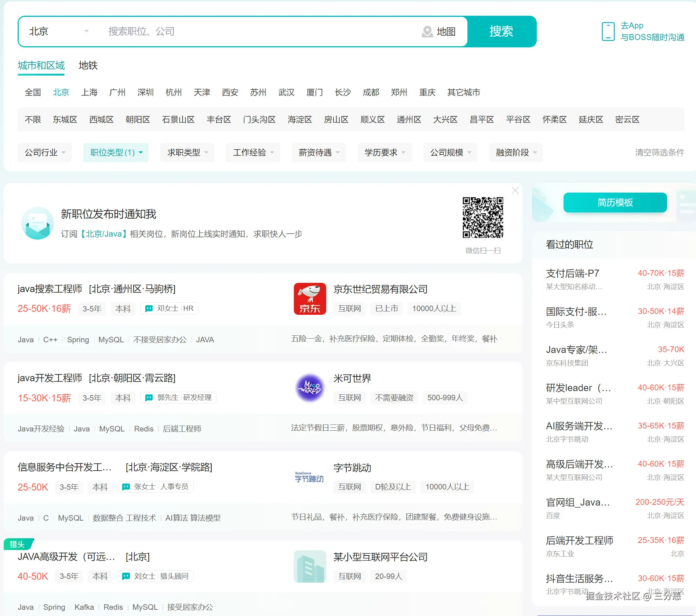Click the WeChat QR code
696x616 pixels.
[483, 218]
